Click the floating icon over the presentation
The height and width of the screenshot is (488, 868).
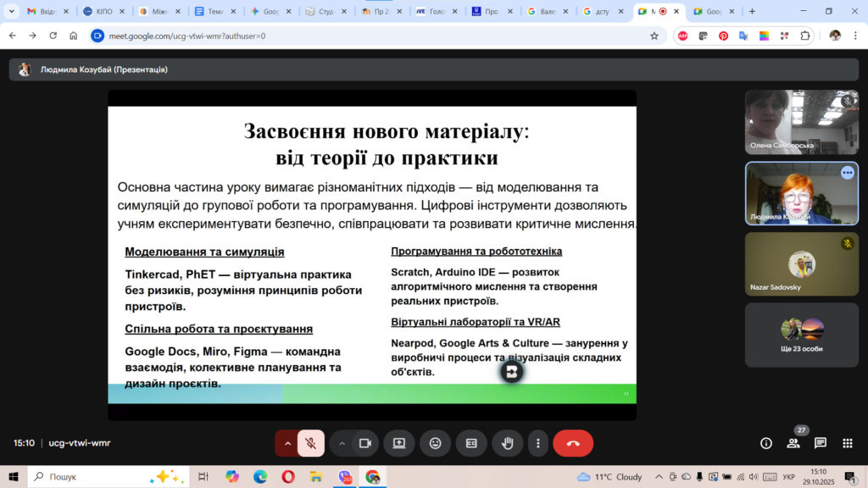click(511, 372)
